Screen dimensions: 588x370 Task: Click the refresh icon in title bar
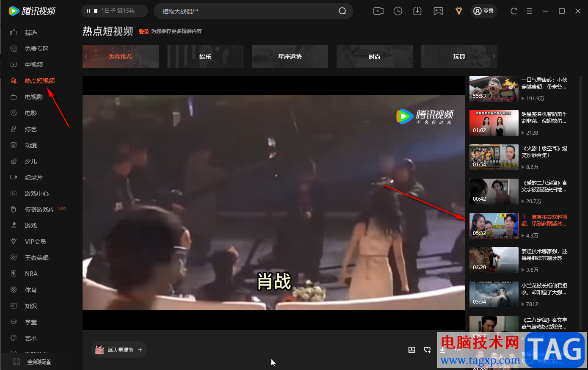[x=514, y=11]
